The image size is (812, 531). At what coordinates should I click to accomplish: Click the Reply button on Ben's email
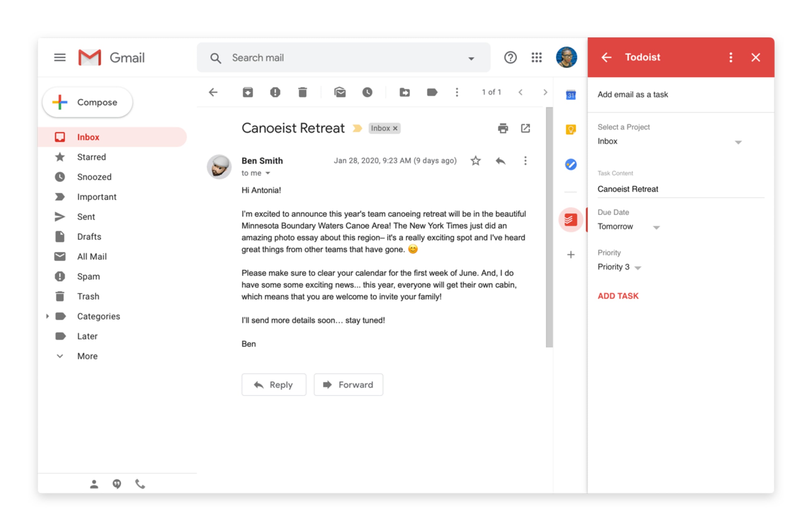(273, 384)
